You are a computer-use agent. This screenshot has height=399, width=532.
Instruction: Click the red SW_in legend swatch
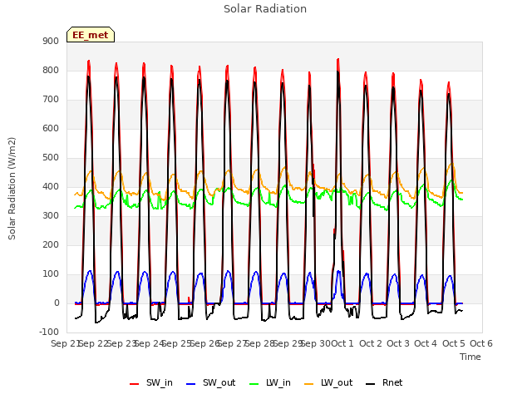[135, 384]
